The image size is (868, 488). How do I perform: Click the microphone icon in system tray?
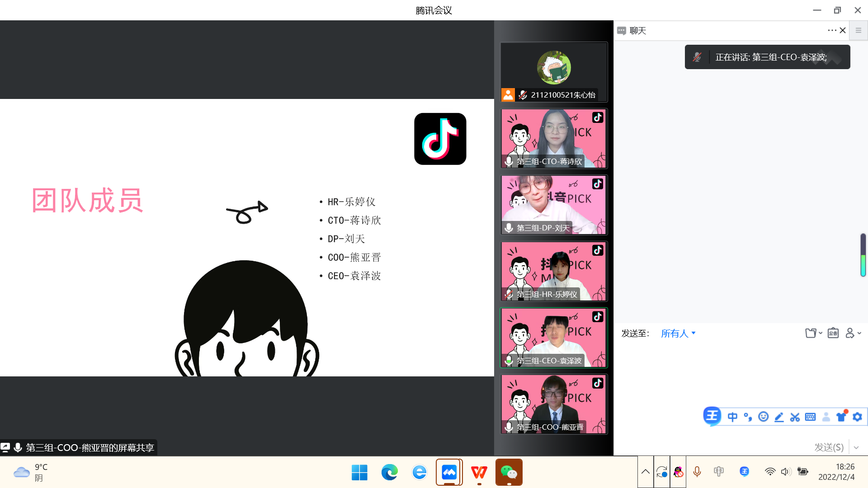click(x=697, y=472)
